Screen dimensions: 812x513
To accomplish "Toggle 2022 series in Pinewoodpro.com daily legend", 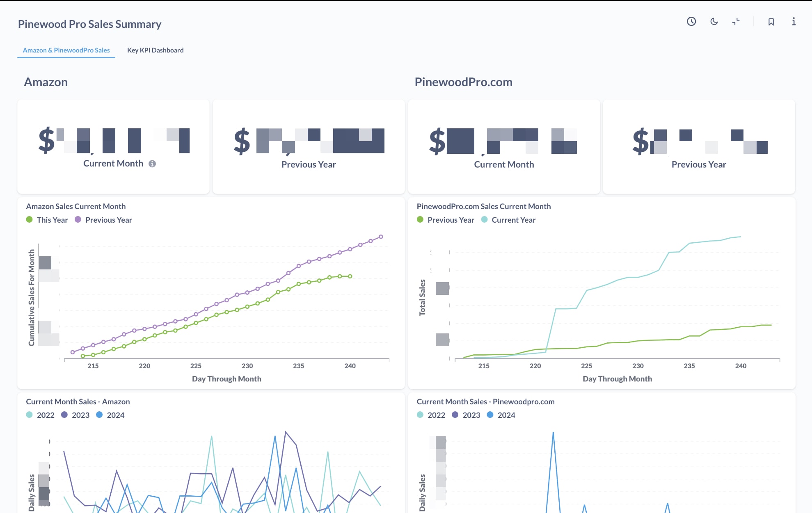I will 431,415.
